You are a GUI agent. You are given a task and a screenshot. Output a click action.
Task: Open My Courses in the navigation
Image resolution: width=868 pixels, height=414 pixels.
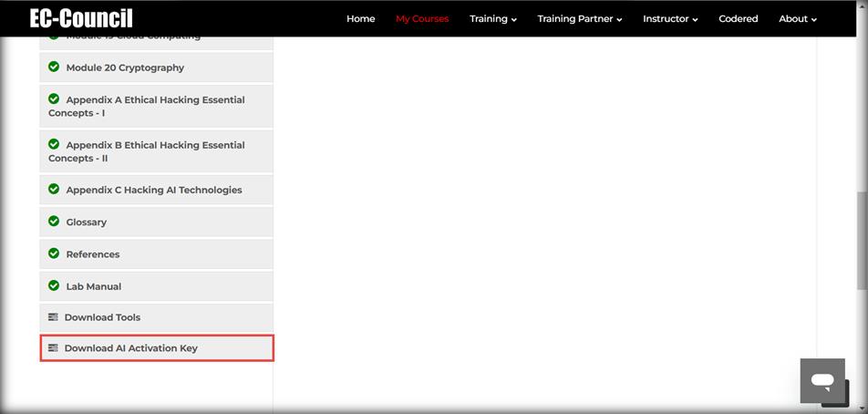(x=422, y=19)
